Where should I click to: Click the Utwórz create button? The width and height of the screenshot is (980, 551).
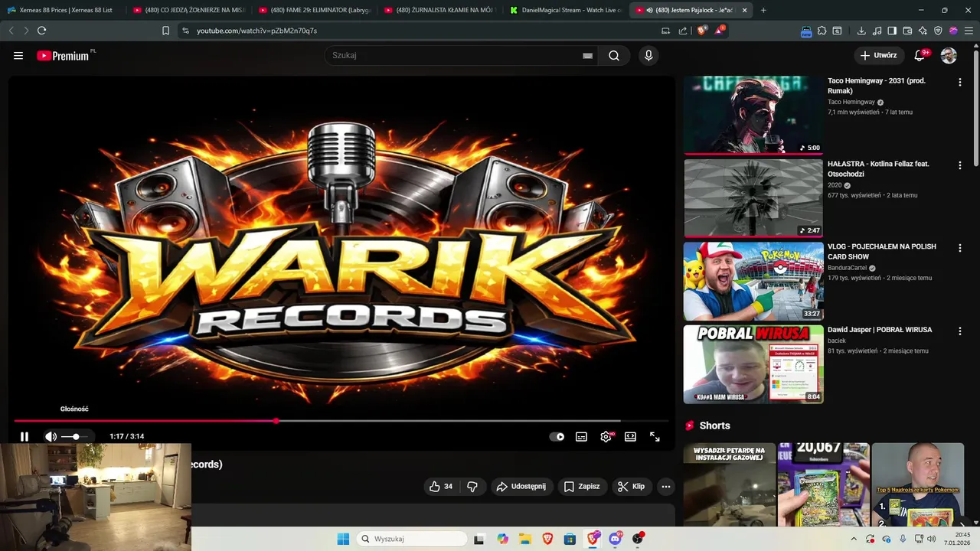[879, 55]
